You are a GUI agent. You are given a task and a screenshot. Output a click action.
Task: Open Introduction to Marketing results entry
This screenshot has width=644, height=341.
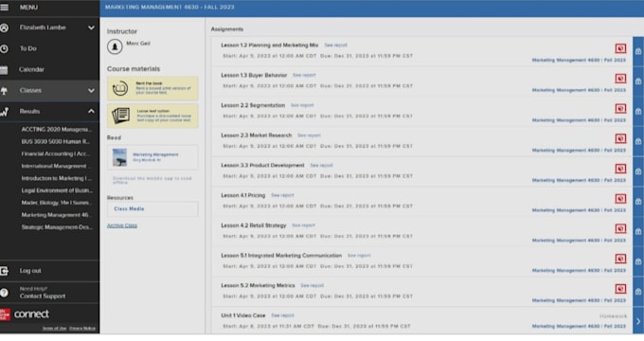point(56,178)
